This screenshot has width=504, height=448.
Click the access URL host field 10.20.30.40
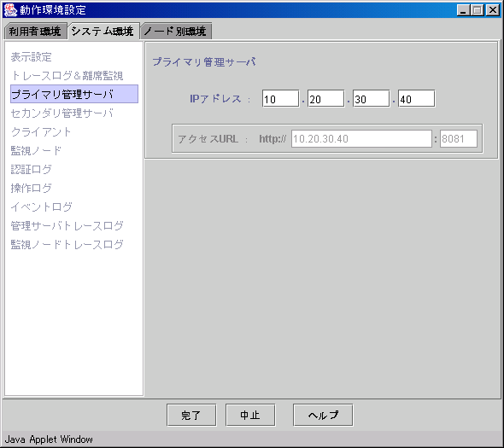361,139
